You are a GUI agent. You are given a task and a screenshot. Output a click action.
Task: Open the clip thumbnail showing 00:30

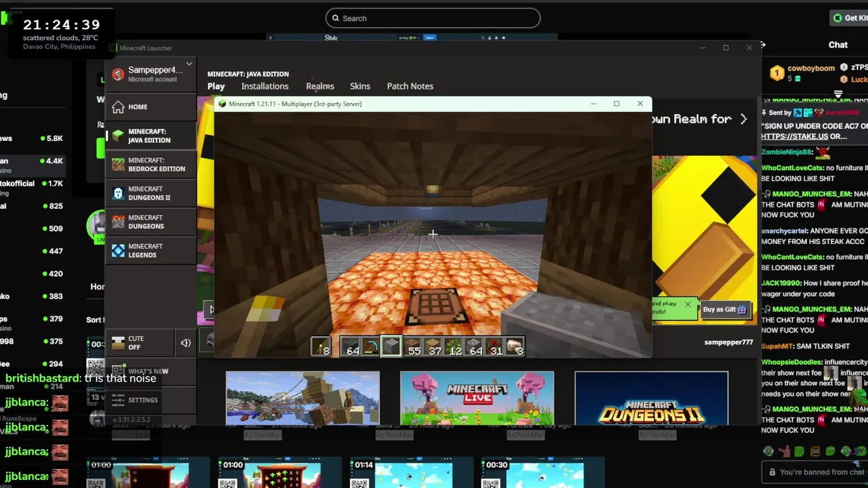click(542, 473)
